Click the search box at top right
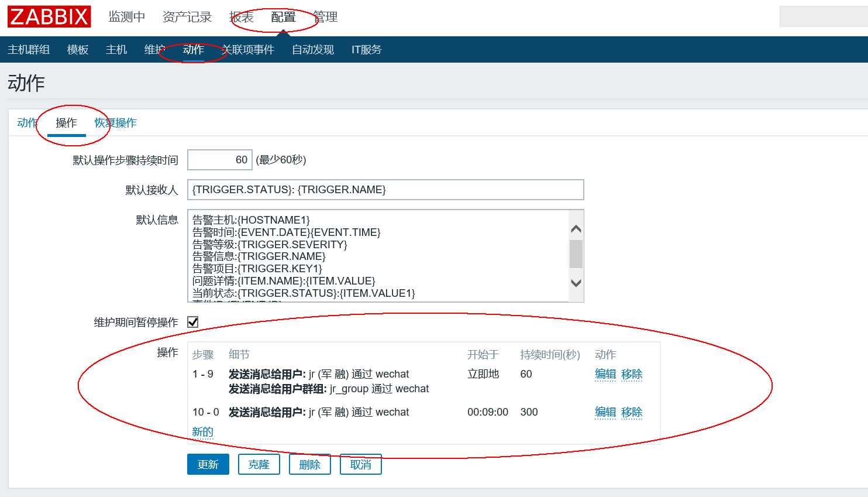This screenshot has height=497, width=868. click(x=824, y=16)
